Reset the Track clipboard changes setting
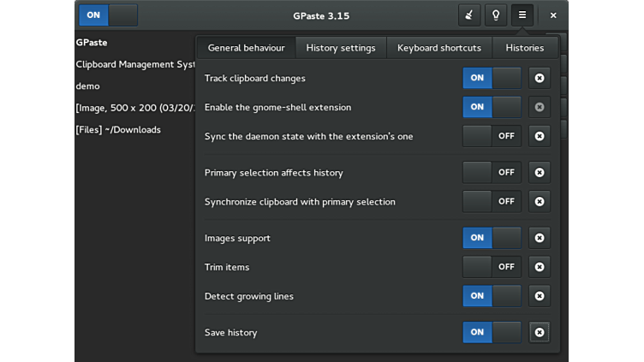Screen dimensions: 644x362 [x=539, y=79]
